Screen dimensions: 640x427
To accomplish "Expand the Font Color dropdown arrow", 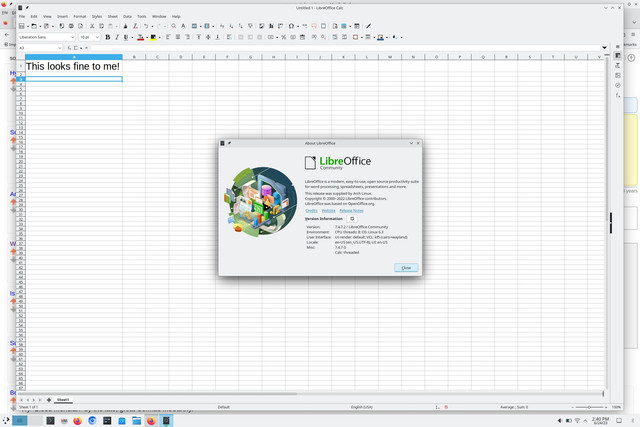I will [x=147, y=38].
